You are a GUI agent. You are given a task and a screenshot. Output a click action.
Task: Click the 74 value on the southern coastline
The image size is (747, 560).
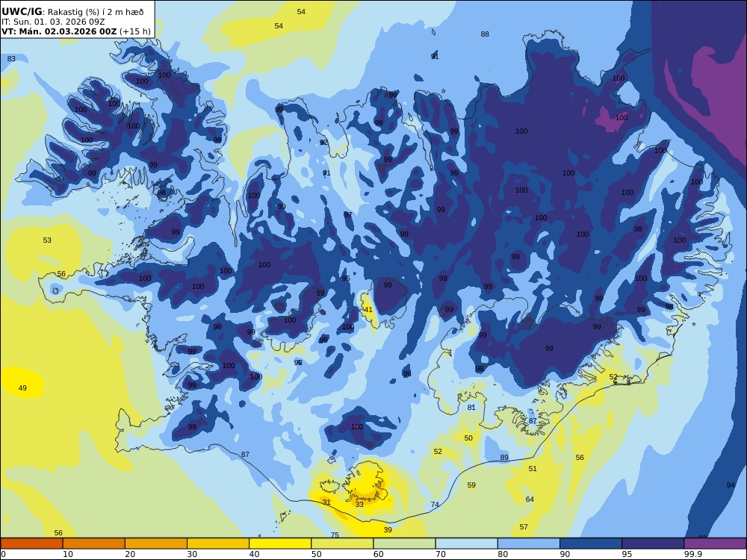(x=435, y=504)
